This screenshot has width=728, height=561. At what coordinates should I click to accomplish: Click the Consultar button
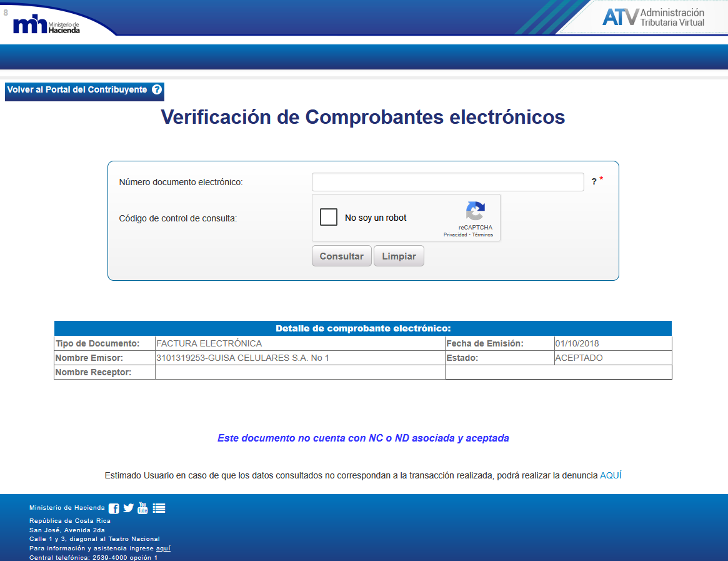(342, 256)
